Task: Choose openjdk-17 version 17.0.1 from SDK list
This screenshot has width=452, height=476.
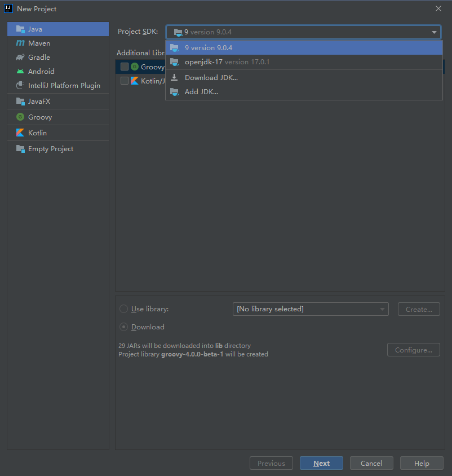Action: (304, 62)
